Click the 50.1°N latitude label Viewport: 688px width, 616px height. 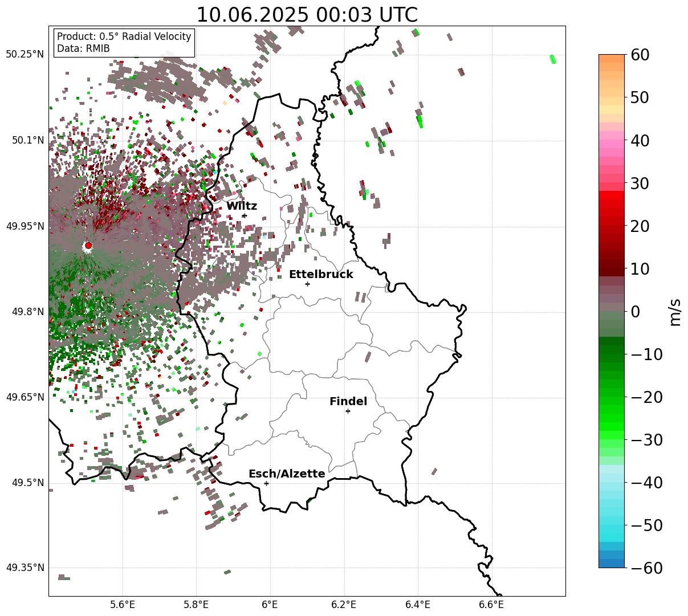[27, 140]
